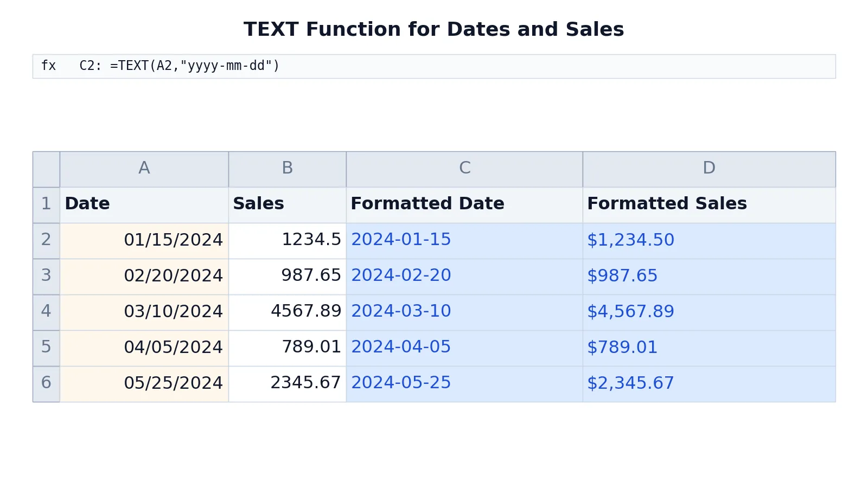Click formatted date 2024-05-25

tap(464, 384)
